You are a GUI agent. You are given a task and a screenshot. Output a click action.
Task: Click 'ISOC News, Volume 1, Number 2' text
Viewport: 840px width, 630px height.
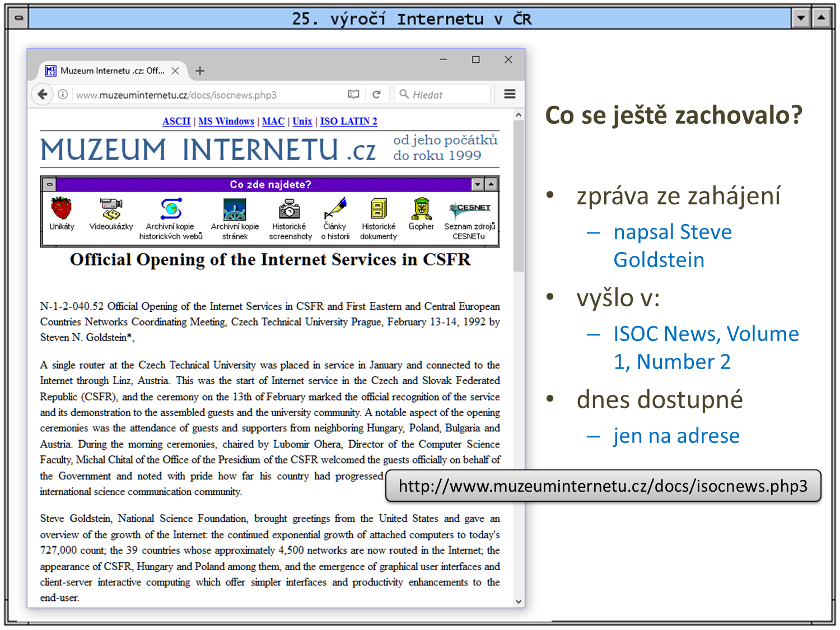(x=706, y=348)
